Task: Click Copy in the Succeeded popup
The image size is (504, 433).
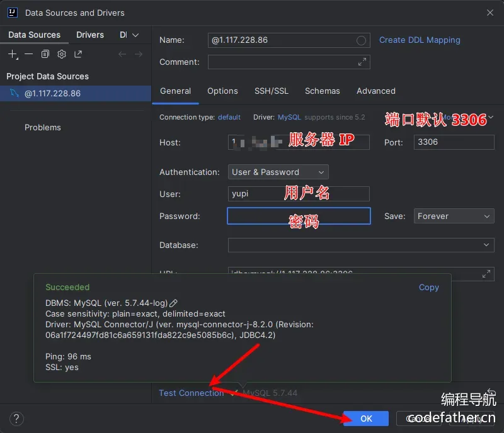Action: coord(428,288)
